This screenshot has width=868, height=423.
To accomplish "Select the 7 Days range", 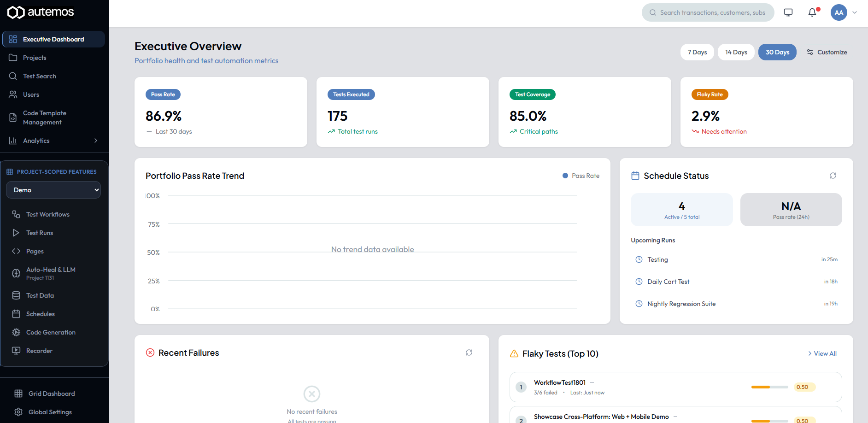I will click(697, 52).
